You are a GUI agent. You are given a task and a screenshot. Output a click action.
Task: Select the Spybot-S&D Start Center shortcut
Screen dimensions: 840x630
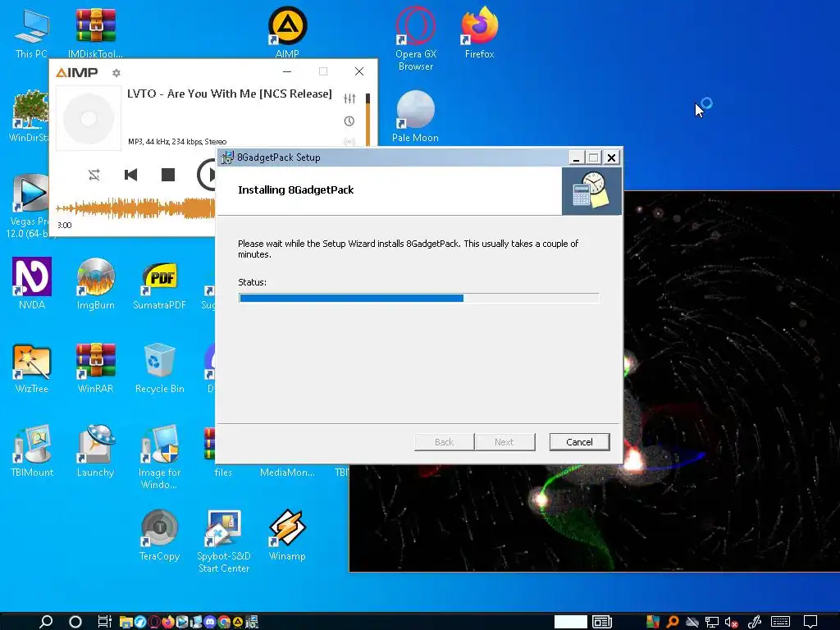click(224, 541)
